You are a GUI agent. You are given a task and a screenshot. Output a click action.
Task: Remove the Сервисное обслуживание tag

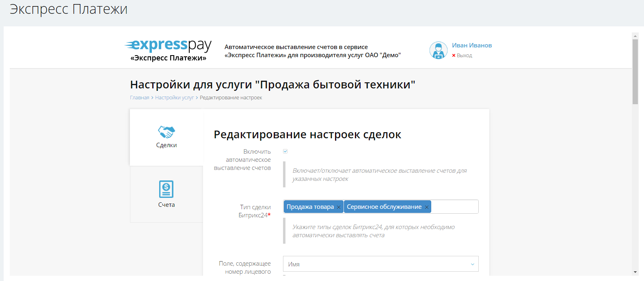click(427, 207)
